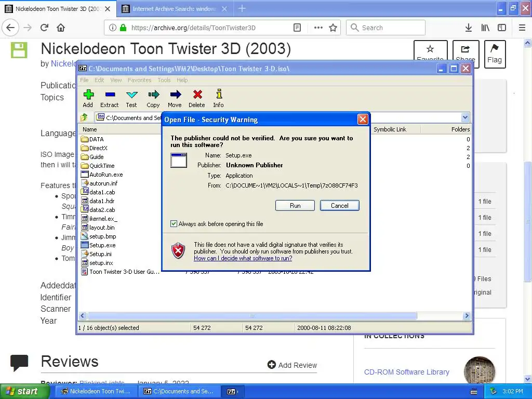The width and height of the screenshot is (532, 399).
Task: Open How can I decide what software link
Action: tap(243, 258)
